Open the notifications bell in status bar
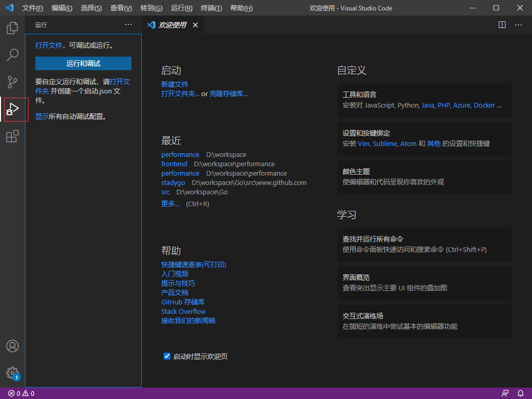The height and width of the screenshot is (399, 532). coord(521,393)
